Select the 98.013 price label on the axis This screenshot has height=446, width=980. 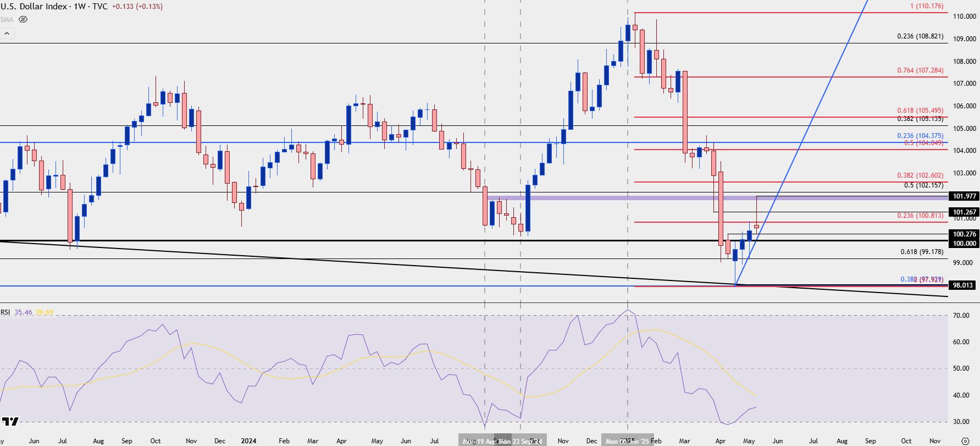[963, 285]
